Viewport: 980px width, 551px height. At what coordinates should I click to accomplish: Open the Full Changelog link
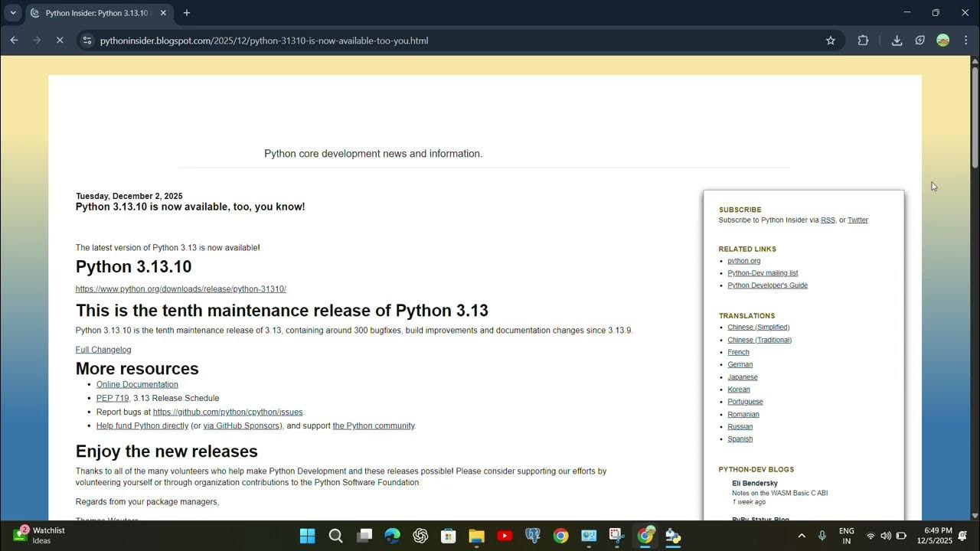(x=103, y=349)
